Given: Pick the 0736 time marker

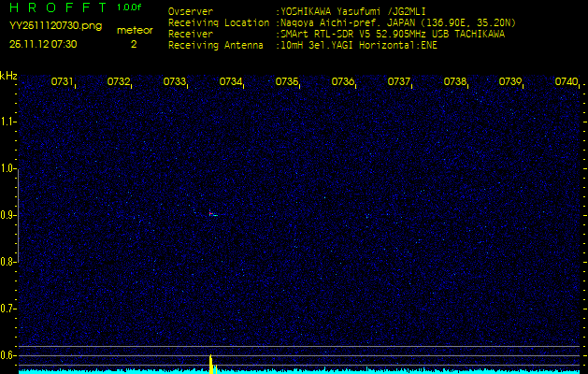Looking at the screenshot, I should click(343, 82).
